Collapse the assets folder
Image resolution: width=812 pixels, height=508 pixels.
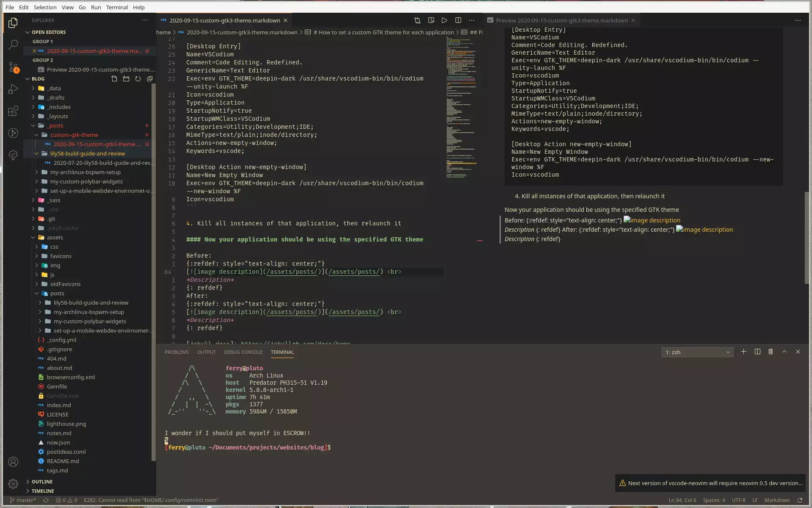click(55, 237)
